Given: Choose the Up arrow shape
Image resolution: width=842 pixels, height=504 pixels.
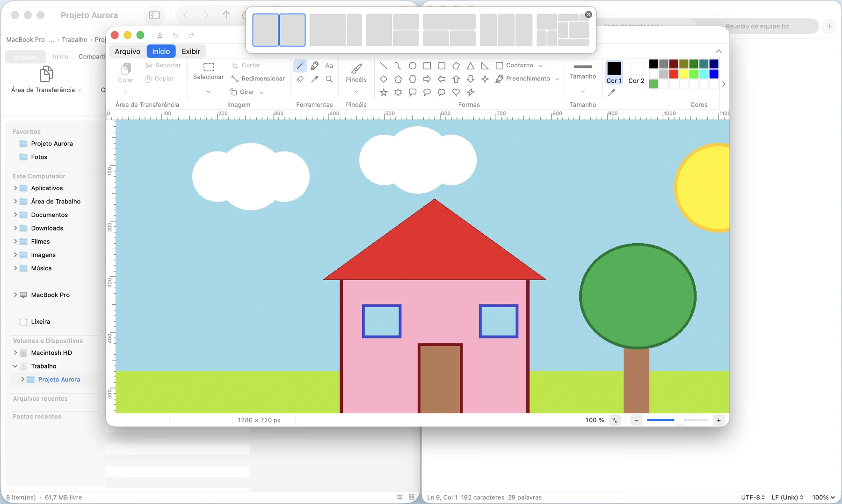Looking at the screenshot, I should coord(456,79).
